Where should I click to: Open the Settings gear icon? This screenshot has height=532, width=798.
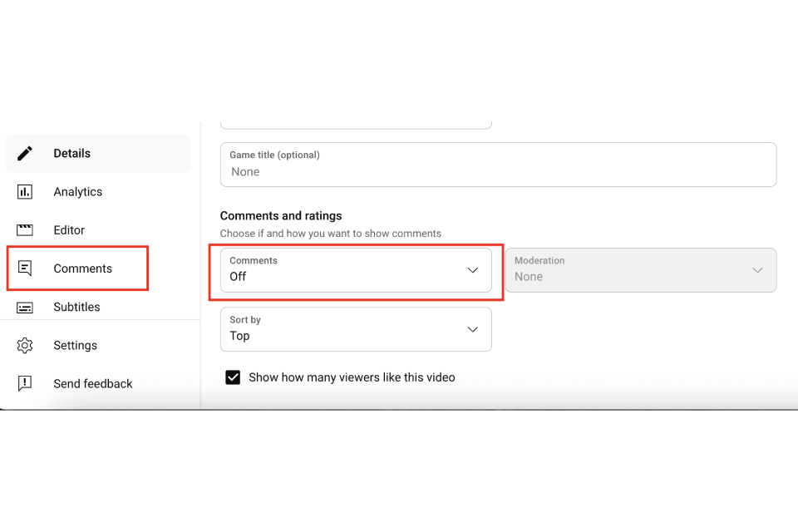(25, 345)
